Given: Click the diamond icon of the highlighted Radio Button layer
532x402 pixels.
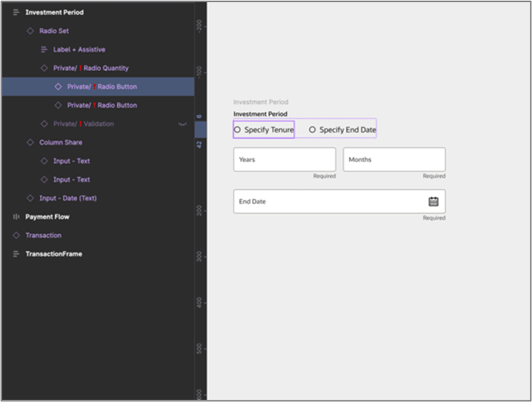Looking at the screenshot, I should click(x=58, y=87).
